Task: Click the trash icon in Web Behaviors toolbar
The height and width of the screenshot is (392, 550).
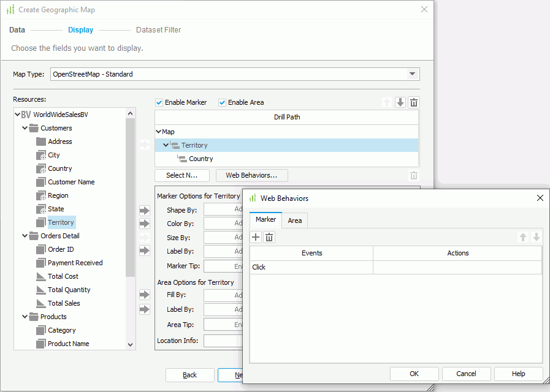Action: coord(269,237)
